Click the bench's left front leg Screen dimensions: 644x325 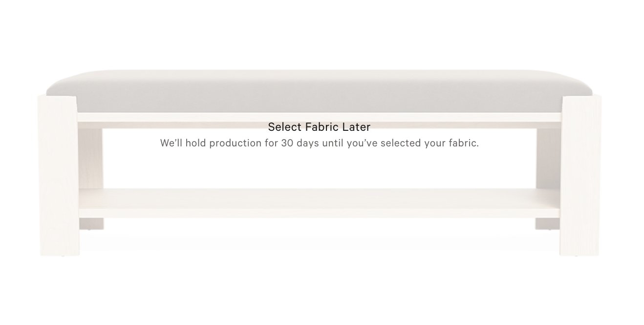point(59,176)
